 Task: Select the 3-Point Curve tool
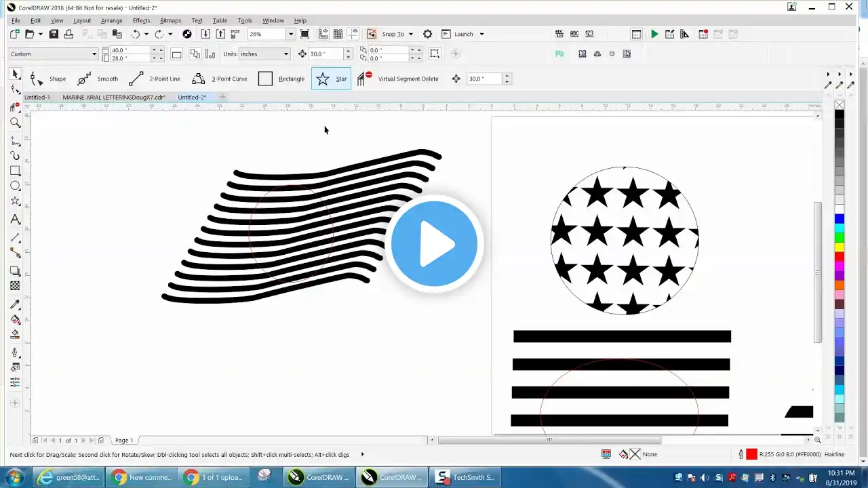pos(219,79)
